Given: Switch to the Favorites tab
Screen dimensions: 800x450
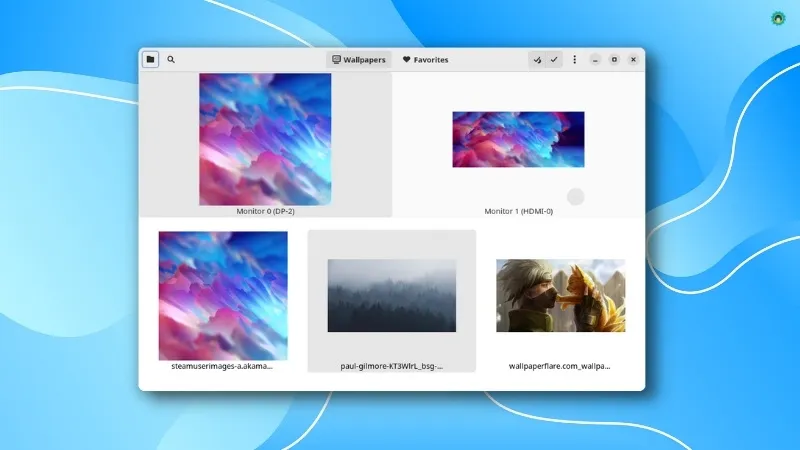Looking at the screenshot, I should coord(425,60).
